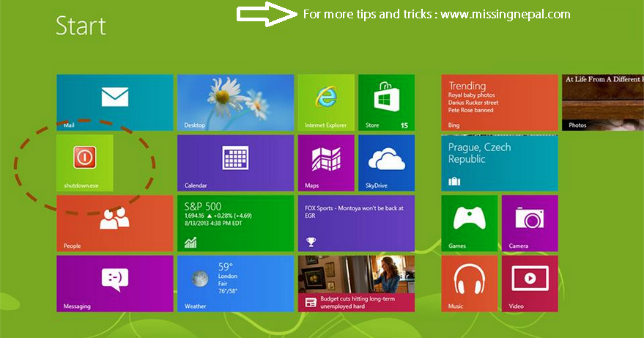The image size is (644, 338).
Task: Open the Budget cuts news tile
Action: pos(357,284)
